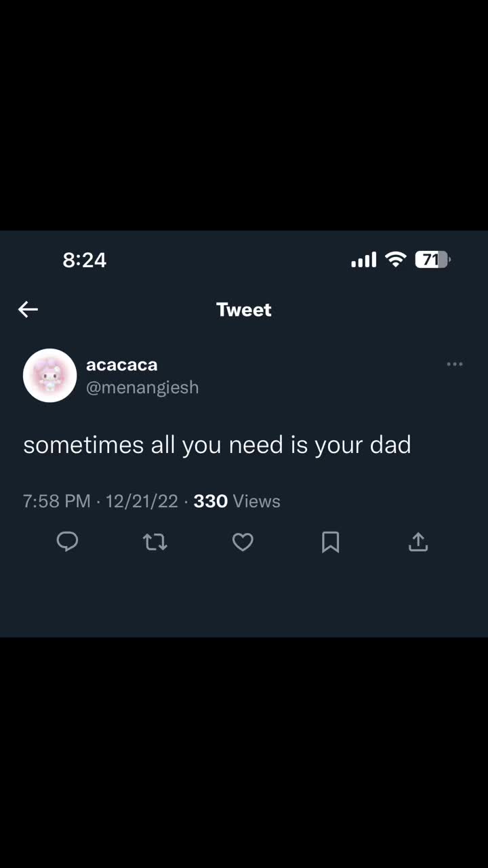The height and width of the screenshot is (868, 488).
Task: Select the tweet text about dad
Action: tap(217, 445)
